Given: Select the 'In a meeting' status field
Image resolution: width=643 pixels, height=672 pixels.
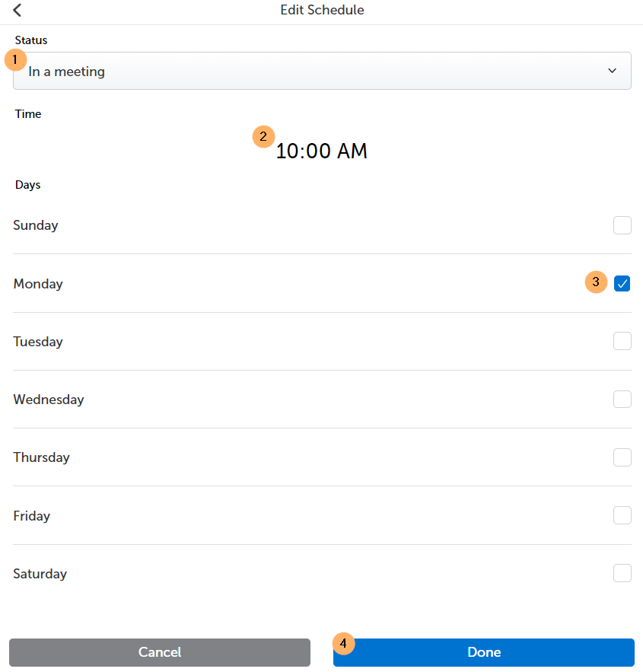Looking at the screenshot, I should [x=322, y=71].
